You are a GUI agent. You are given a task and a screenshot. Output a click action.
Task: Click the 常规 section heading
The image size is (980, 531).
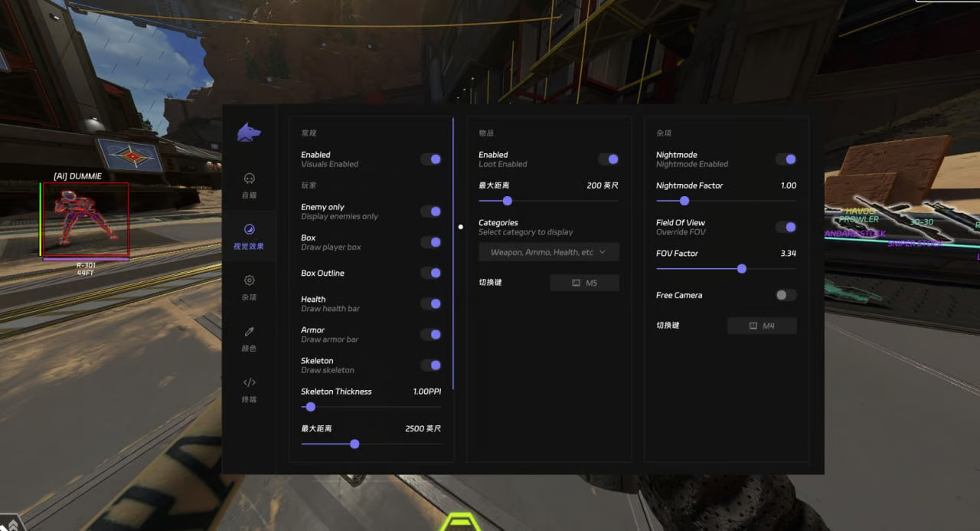[x=309, y=133]
